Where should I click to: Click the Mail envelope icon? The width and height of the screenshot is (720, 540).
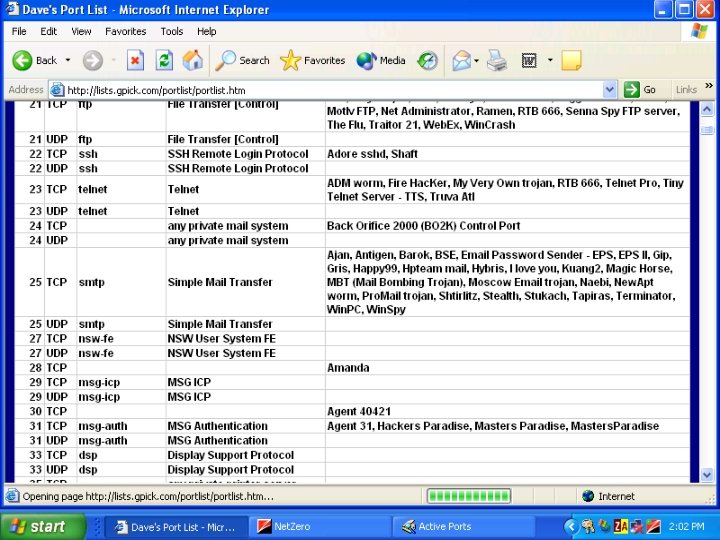point(461,61)
